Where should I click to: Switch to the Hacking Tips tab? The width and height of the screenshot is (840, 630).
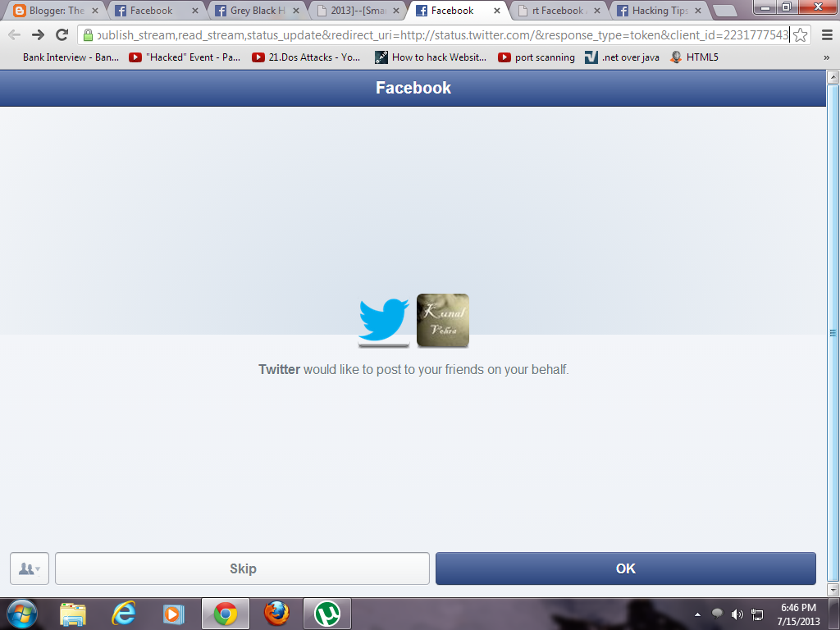[658, 10]
